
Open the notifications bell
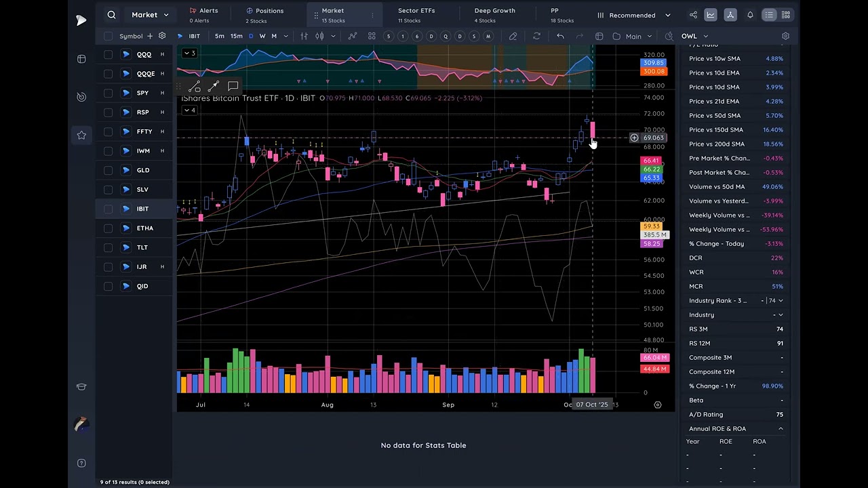click(750, 15)
